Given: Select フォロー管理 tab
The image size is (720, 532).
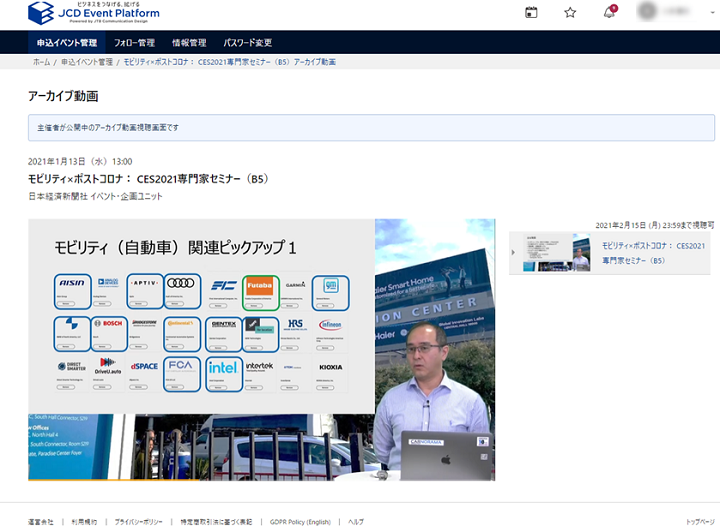Looking at the screenshot, I should click(x=134, y=43).
